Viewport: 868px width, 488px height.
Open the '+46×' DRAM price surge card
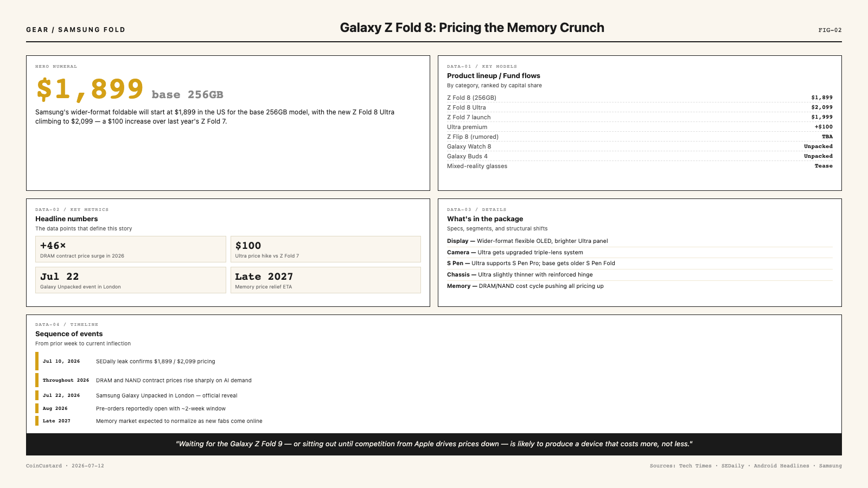point(131,249)
